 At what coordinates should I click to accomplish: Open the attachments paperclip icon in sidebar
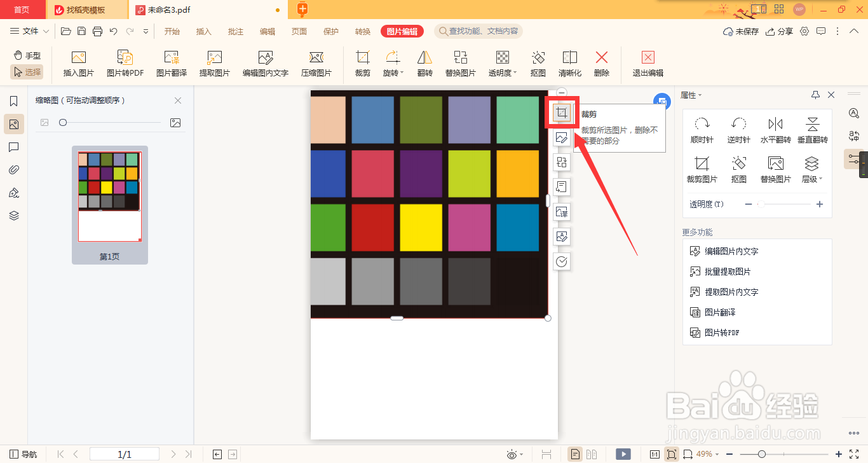tap(14, 170)
